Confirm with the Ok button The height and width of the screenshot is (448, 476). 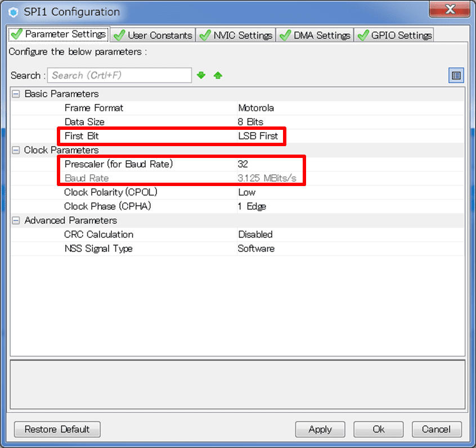tap(379, 429)
